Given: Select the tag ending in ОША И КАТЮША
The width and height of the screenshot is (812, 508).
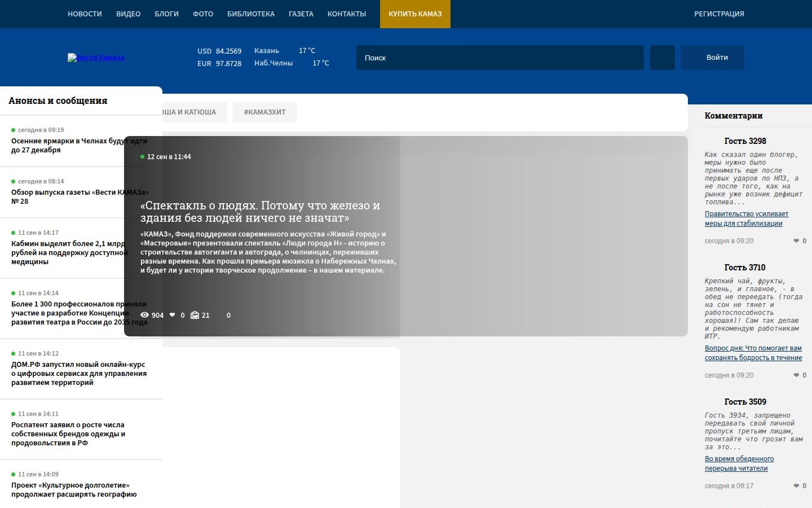Looking at the screenshot, I should tap(195, 112).
